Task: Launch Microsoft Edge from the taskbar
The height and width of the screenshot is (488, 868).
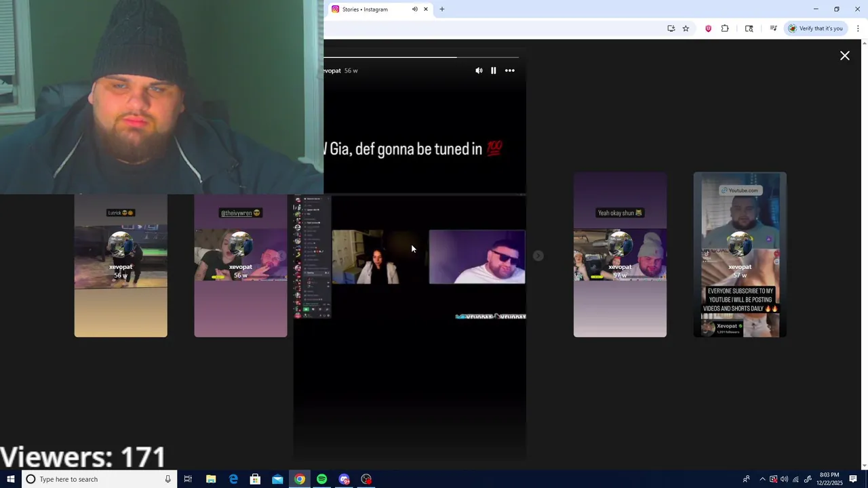Action: click(233, 479)
